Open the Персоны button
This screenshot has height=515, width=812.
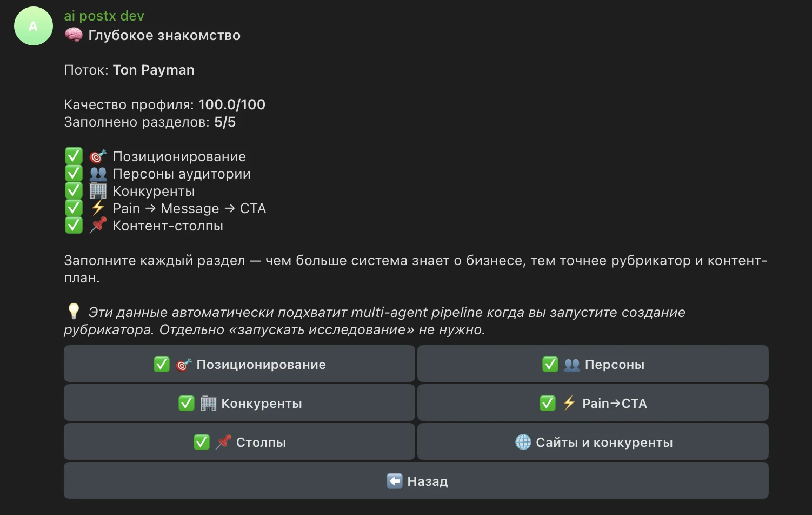(593, 364)
